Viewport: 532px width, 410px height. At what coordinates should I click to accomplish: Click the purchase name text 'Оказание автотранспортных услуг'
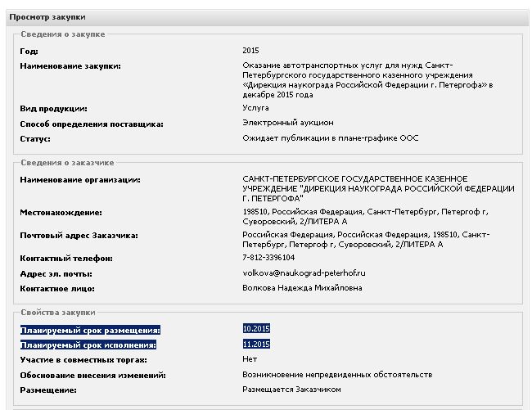pos(312,65)
